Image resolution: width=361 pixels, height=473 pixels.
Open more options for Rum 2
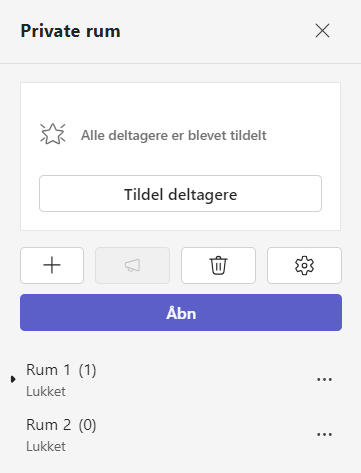pyautogui.click(x=324, y=434)
